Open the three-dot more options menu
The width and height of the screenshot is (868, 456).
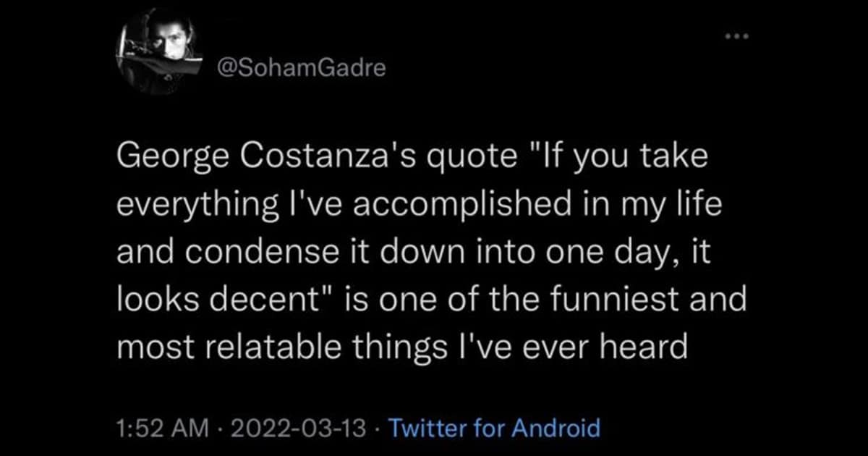pyautogui.click(x=736, y=37)
